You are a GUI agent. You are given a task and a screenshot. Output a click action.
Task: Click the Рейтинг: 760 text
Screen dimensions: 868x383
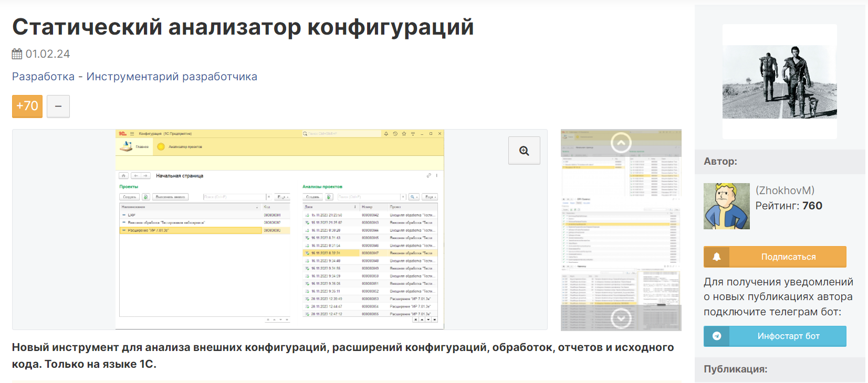coord(789,206)
